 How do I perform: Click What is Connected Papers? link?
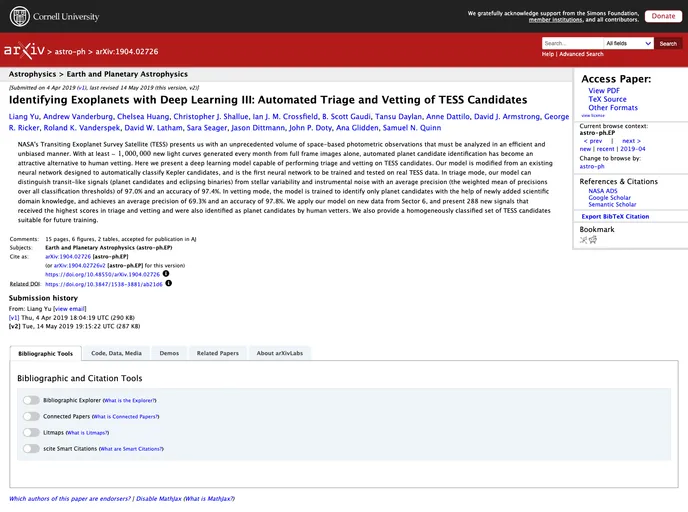pos(125,417)
